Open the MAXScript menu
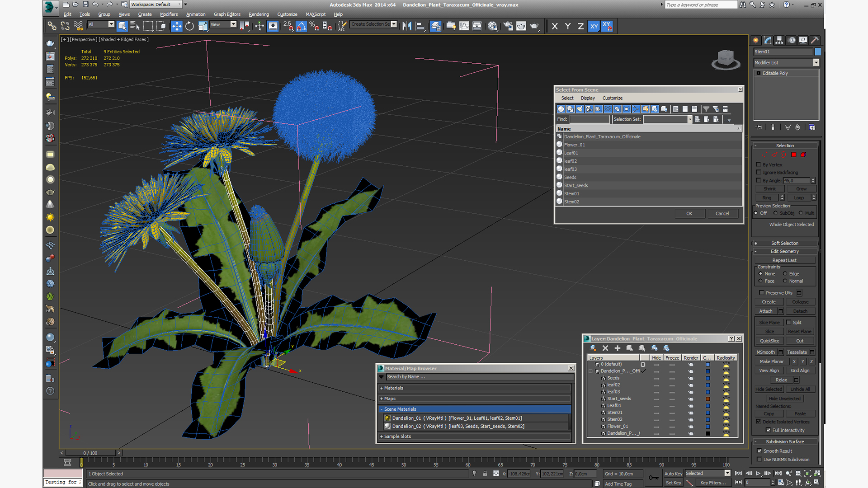 click(x=316, y=14)
